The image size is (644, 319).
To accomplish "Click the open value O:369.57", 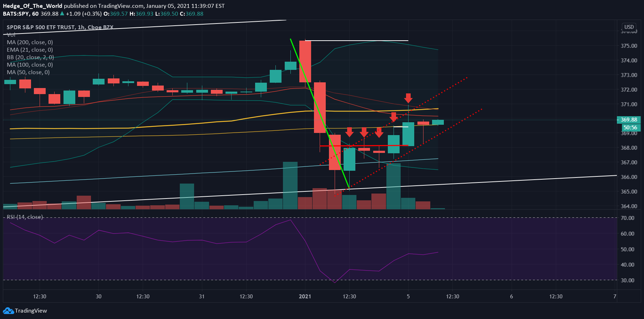I will (116, 14).
